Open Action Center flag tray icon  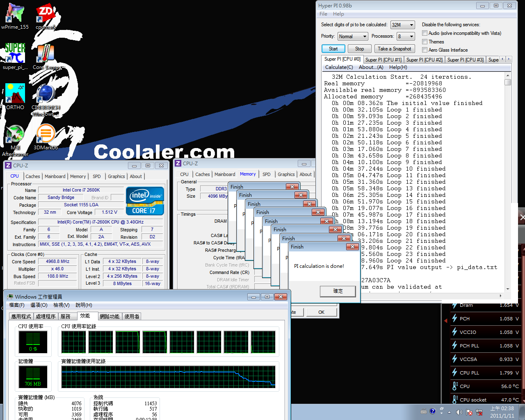(x=469, y=412)
